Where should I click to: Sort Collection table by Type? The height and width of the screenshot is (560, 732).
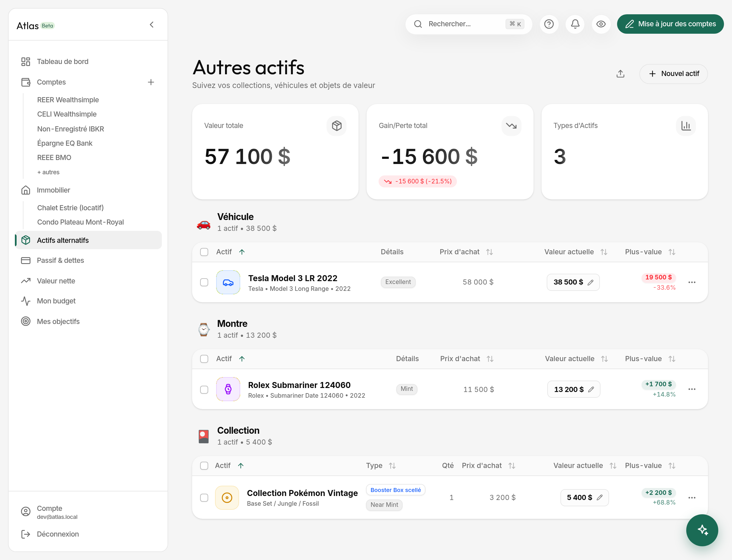tap(381, 466)
